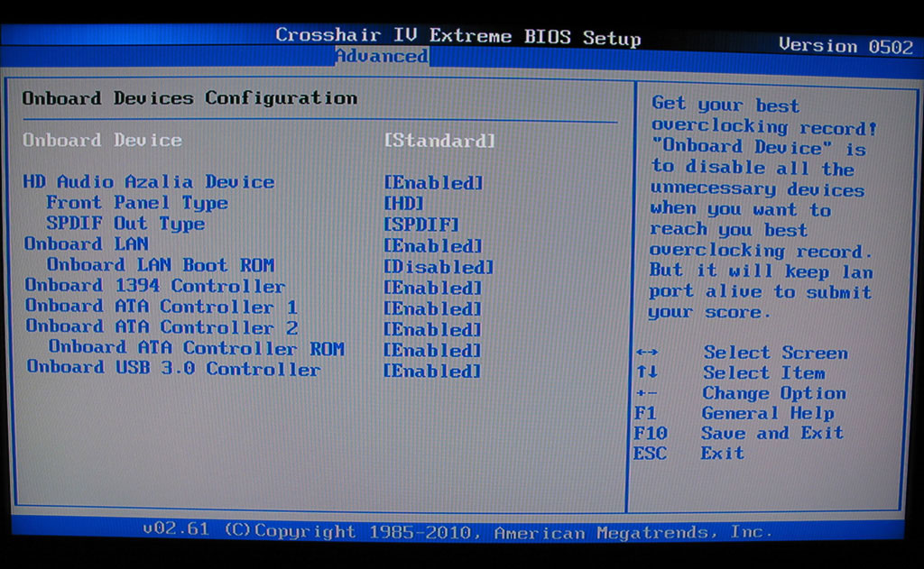Click the American Megatrends copyright line
Viewport: 924px width, 569px height.
coord(457,531)
